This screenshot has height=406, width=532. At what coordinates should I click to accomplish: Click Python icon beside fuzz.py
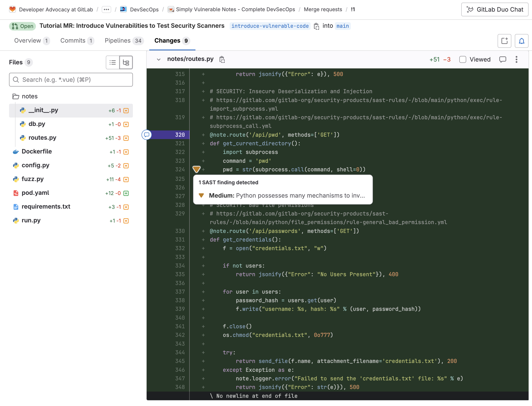(x=16, y=179)
